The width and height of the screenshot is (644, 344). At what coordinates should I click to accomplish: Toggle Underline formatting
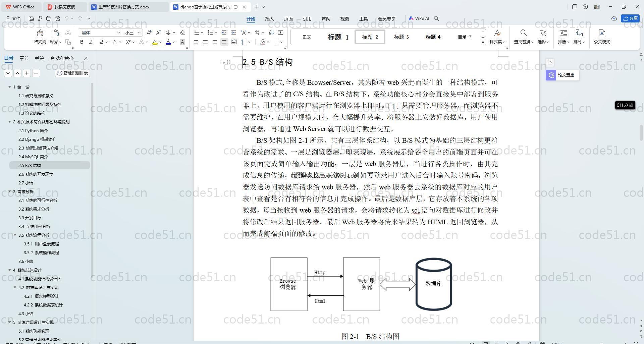pyautogui.click(x=101, y=42)
